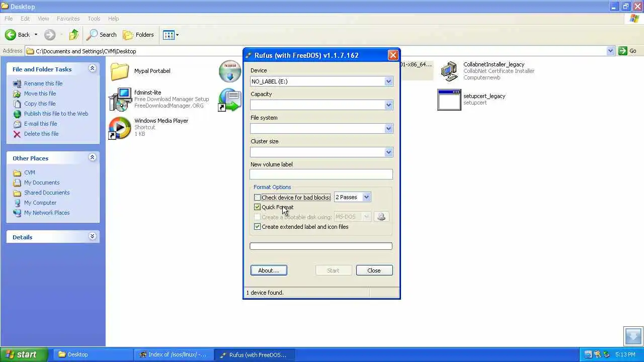Viewport: 644px width, 362px height.
Task: Click the Move this file link
Action: point(40,94)
